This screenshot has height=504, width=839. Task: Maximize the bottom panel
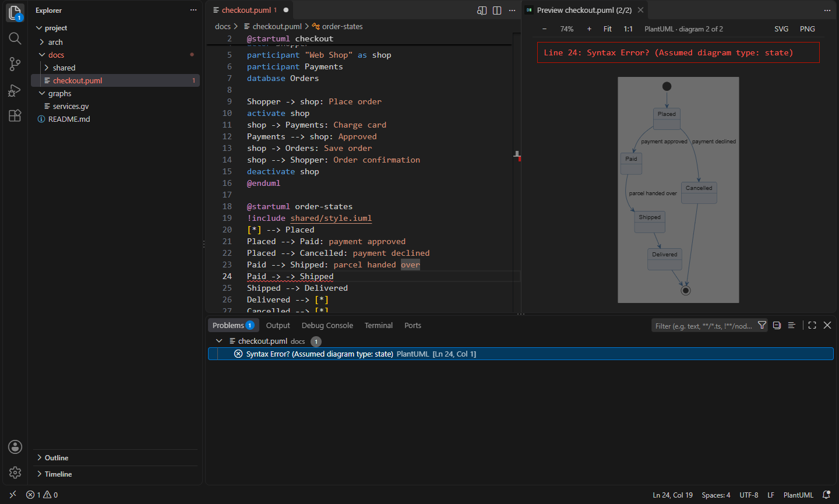tap(812, 325)
